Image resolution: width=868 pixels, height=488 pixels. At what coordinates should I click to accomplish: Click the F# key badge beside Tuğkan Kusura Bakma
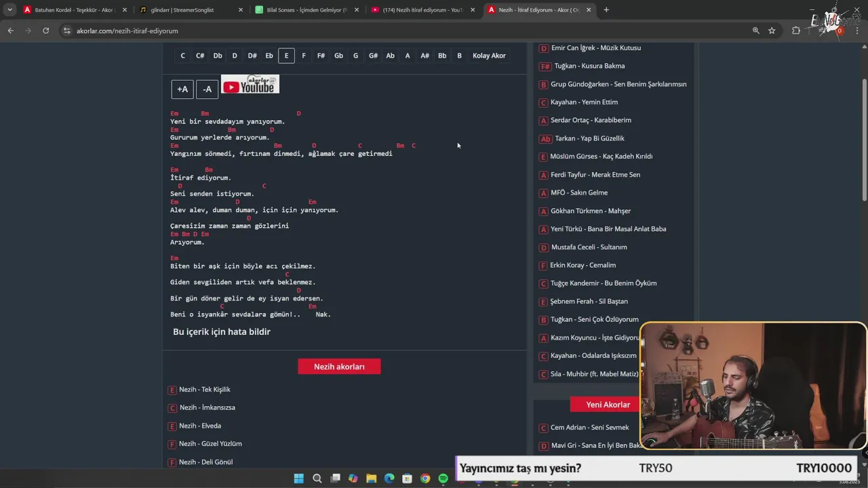click(545, 66)
